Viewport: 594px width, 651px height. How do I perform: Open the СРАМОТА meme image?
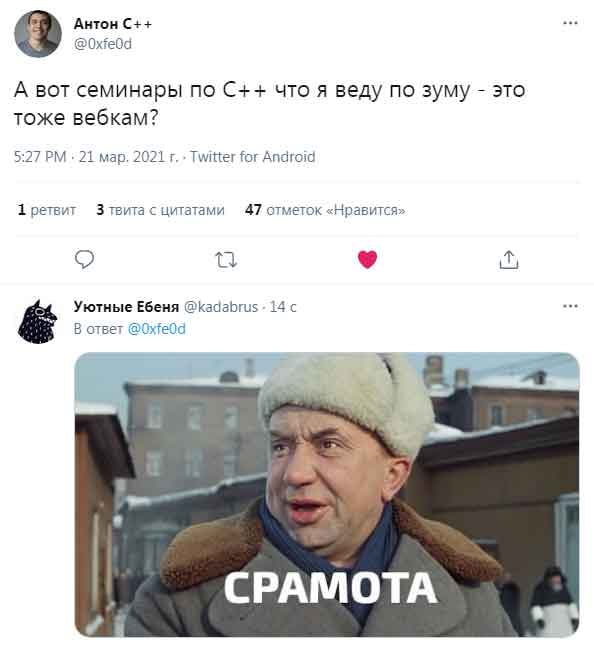pyautogui.click(x=327, y=494)
